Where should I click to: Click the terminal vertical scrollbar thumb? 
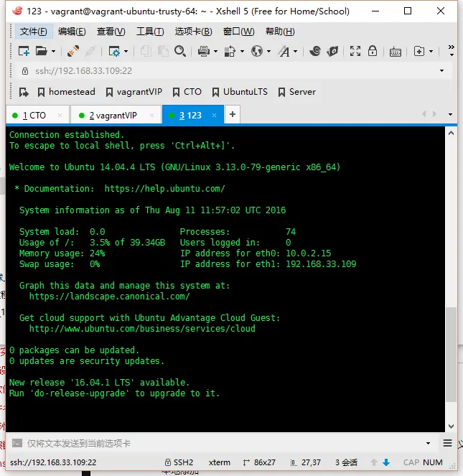(452, 354)
